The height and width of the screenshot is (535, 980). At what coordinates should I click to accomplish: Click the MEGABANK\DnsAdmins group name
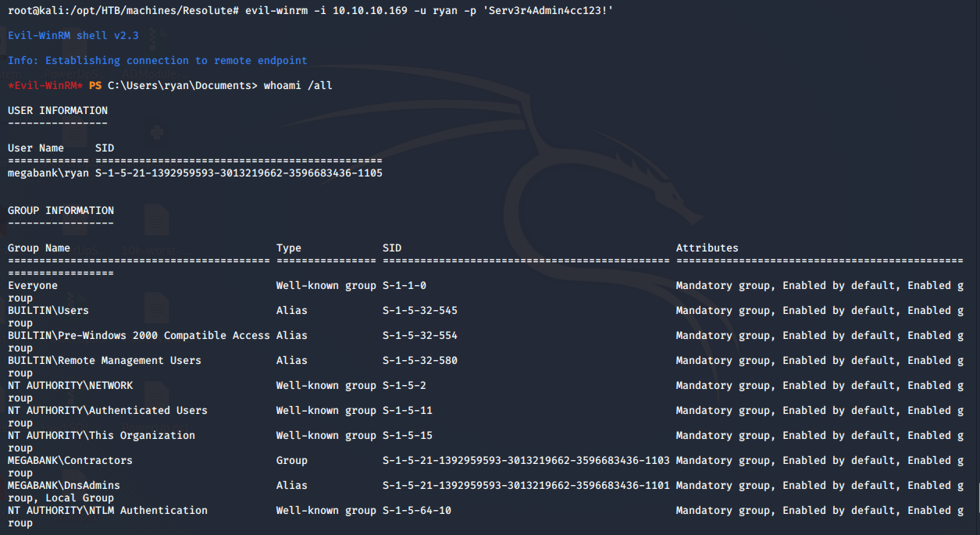point(64,485)
